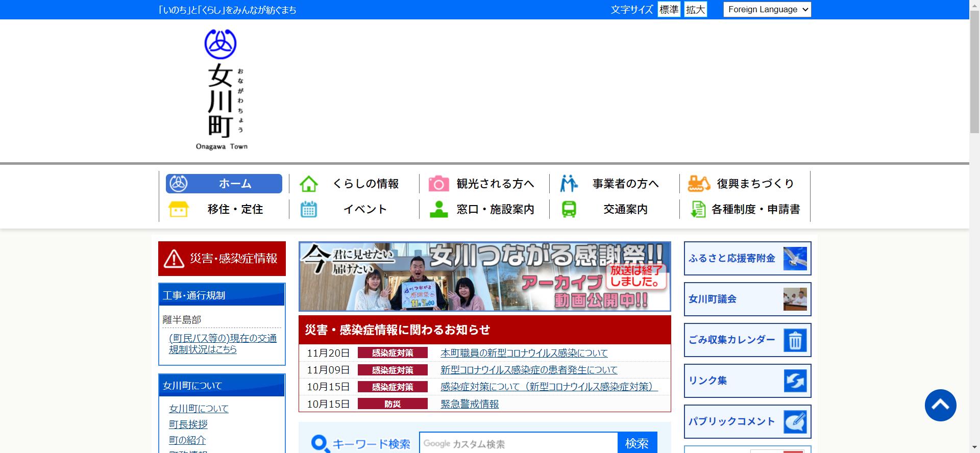Viewport: 980px width, 453px height.
Task: Open link 感染症対策について（新型コロナウイルス感染症対策）
Action: tap(549, 387)
